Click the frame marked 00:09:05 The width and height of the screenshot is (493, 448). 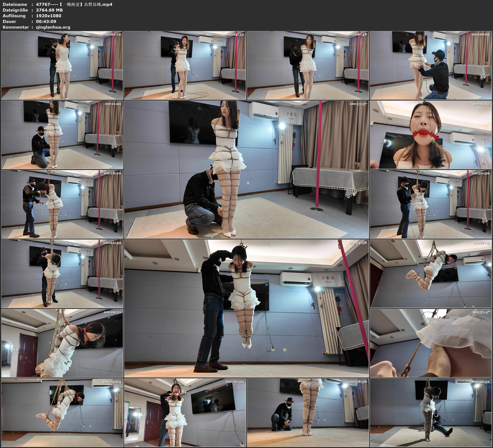(x=431, y=65)
